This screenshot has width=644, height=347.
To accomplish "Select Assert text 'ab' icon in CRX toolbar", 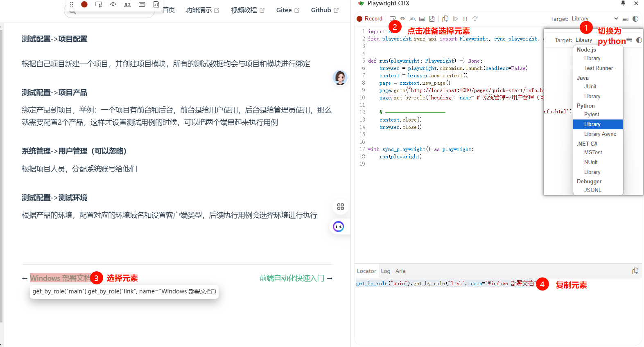I will coord(412,19).
